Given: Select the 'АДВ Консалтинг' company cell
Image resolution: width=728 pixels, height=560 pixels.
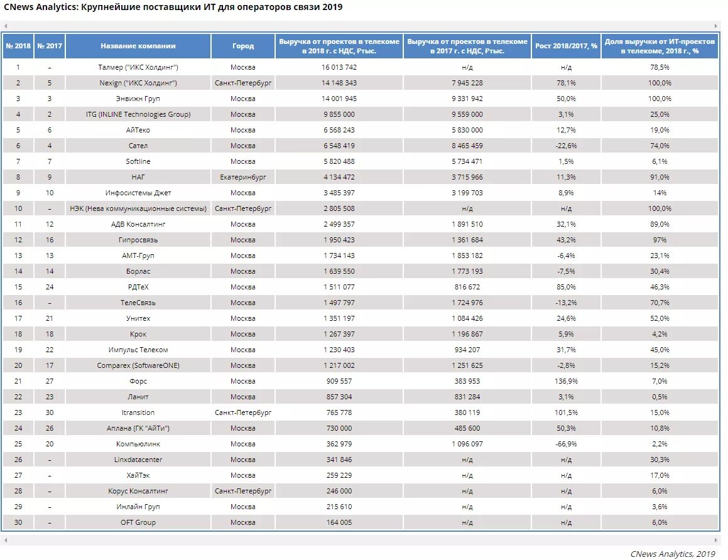Looking at the screenshot, I should 138,224.
